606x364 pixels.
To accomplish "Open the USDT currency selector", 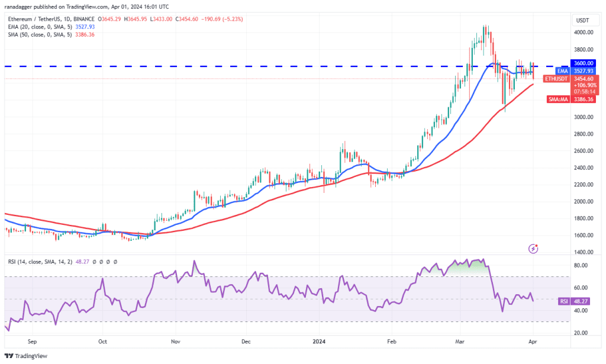I will pos(582,20).
